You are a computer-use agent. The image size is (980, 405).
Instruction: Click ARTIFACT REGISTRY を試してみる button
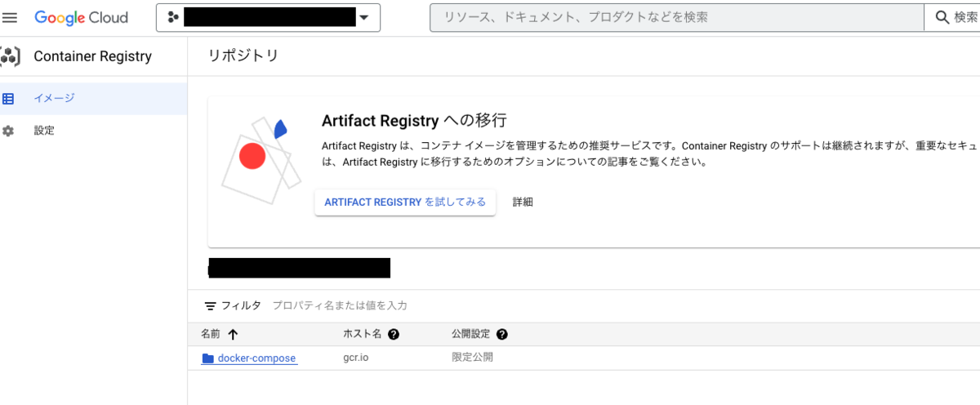pos(405,202)
